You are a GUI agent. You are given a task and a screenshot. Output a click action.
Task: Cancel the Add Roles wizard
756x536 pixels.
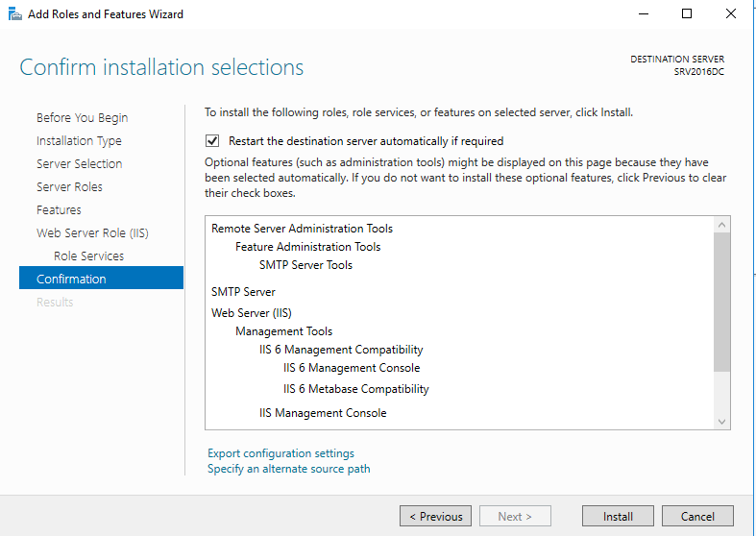(x=697, y=516)
